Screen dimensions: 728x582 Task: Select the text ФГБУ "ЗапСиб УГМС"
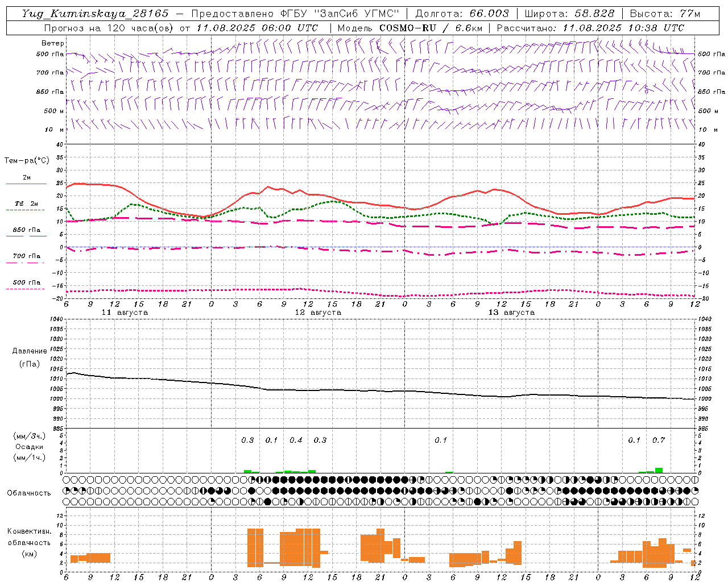point(341,14)
